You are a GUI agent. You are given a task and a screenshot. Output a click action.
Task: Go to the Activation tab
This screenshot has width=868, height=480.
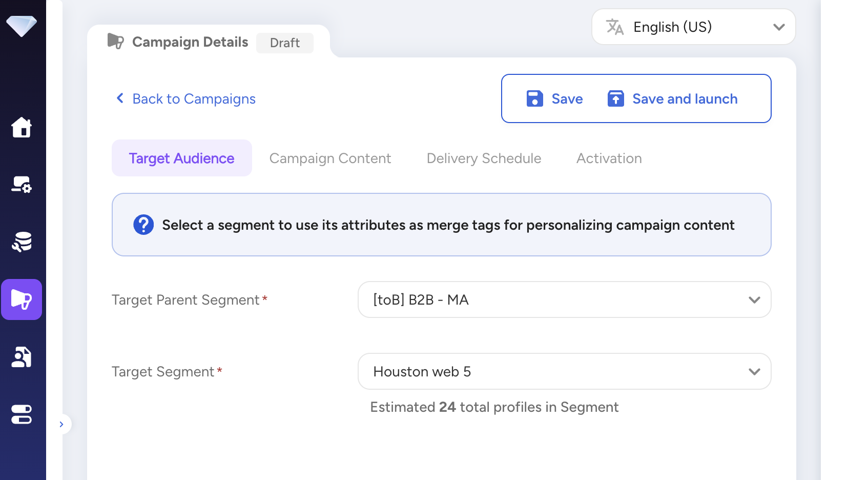tap(609, 158)
